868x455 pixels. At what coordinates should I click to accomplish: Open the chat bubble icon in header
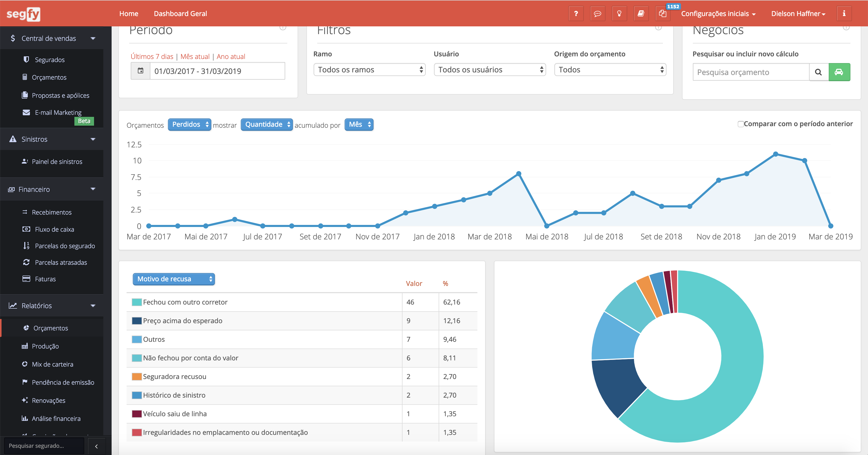598,14
